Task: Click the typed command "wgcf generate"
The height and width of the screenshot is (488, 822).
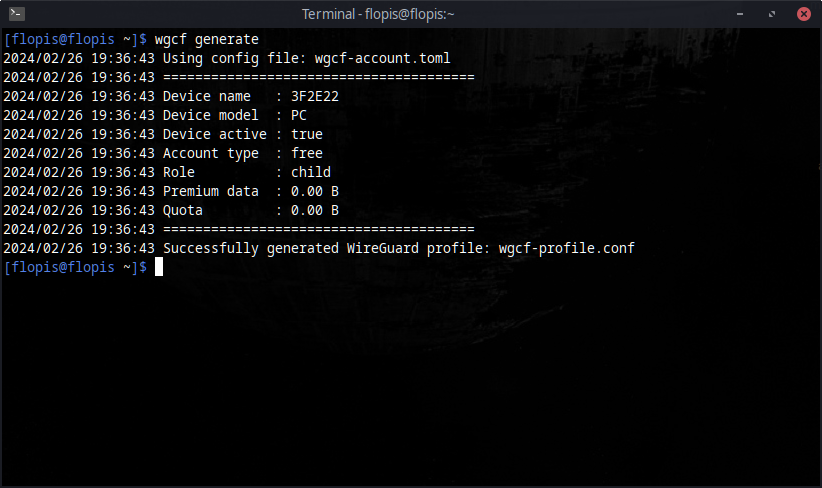Action: coord(206,39)
